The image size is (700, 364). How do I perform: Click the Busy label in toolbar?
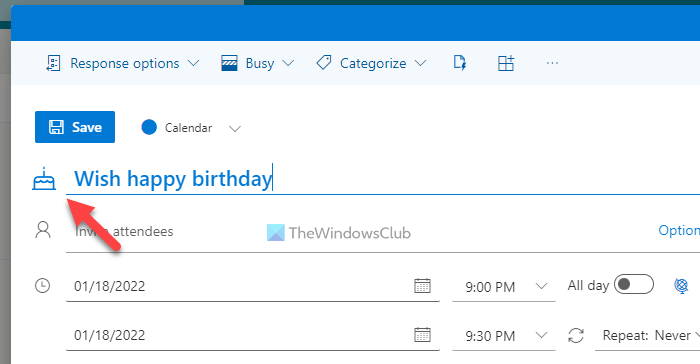coord(260,63)
